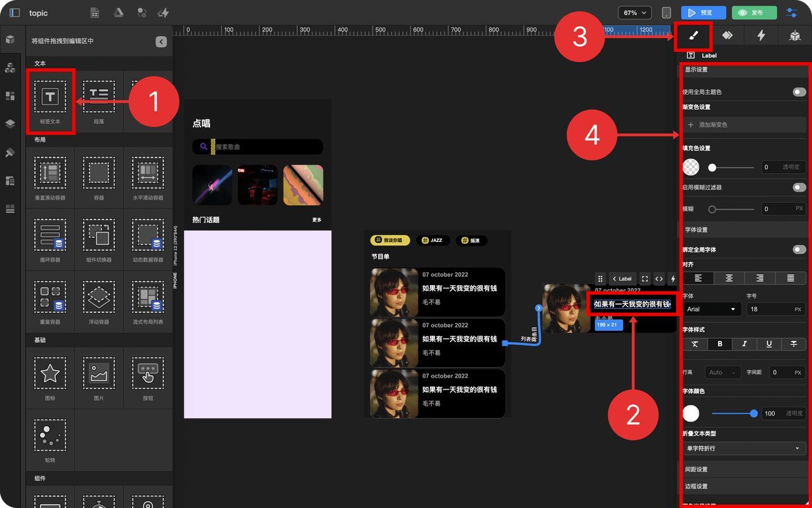This screenshot has height=508, width=812.
Task: Open the 67% zoom dropdown
Action: (635, 13)
